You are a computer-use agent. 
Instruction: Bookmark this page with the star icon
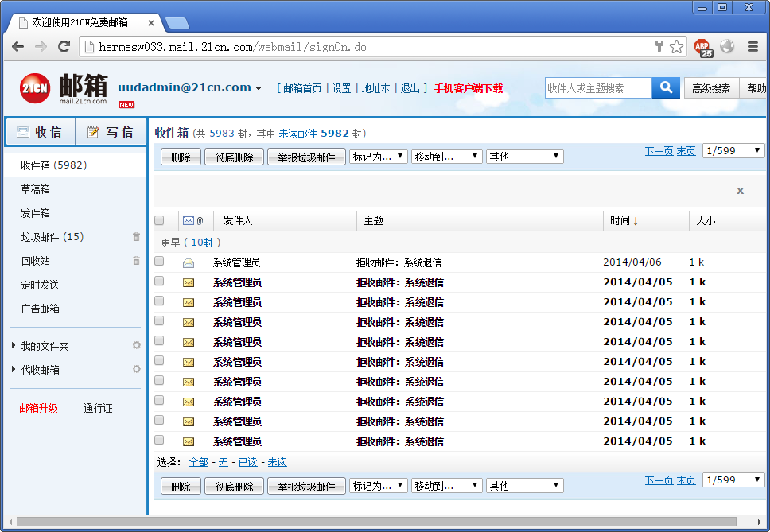coord(676,47)
